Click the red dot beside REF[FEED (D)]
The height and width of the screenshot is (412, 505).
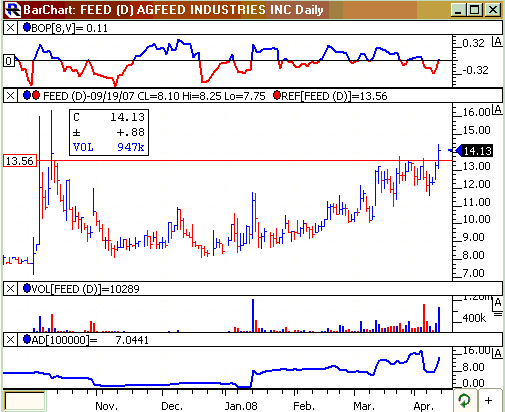click(x=276, y=96)
